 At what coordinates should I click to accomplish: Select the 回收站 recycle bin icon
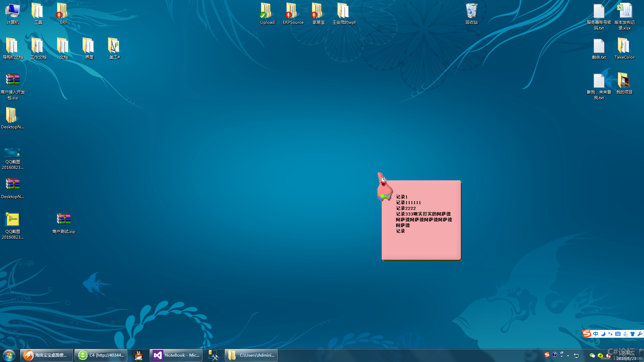[x=471, y=14]
